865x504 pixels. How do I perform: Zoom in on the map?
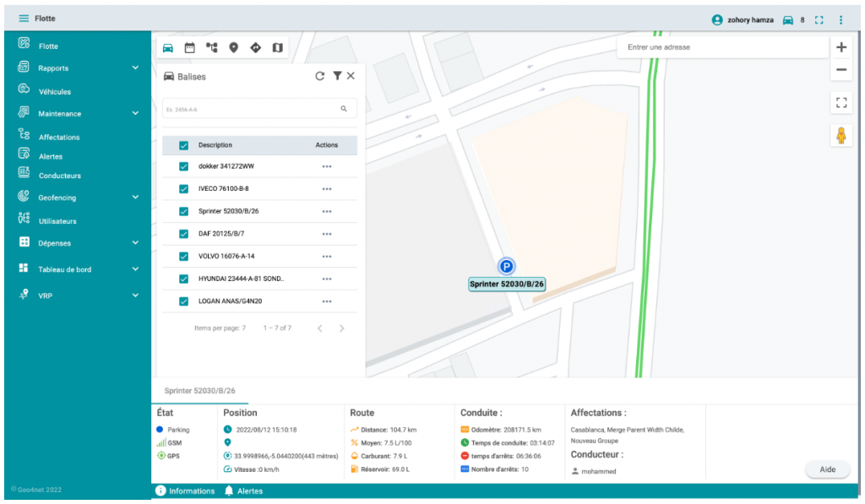click(841, 47)
